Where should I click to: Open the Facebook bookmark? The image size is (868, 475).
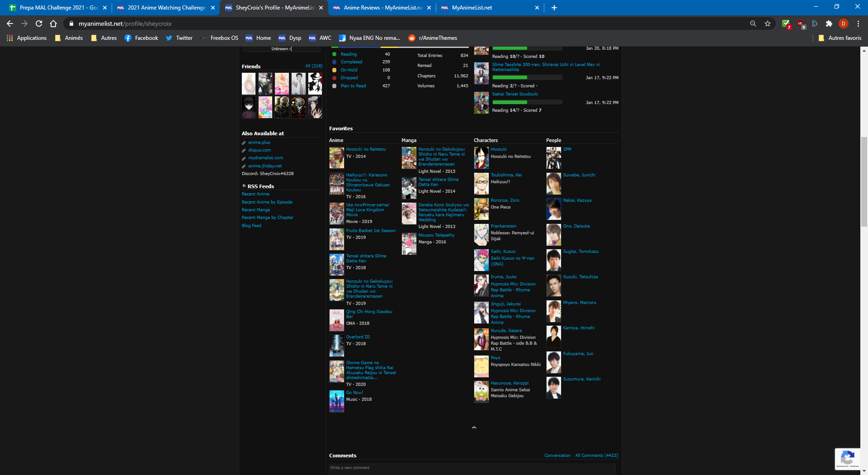[x=141, y=38]
